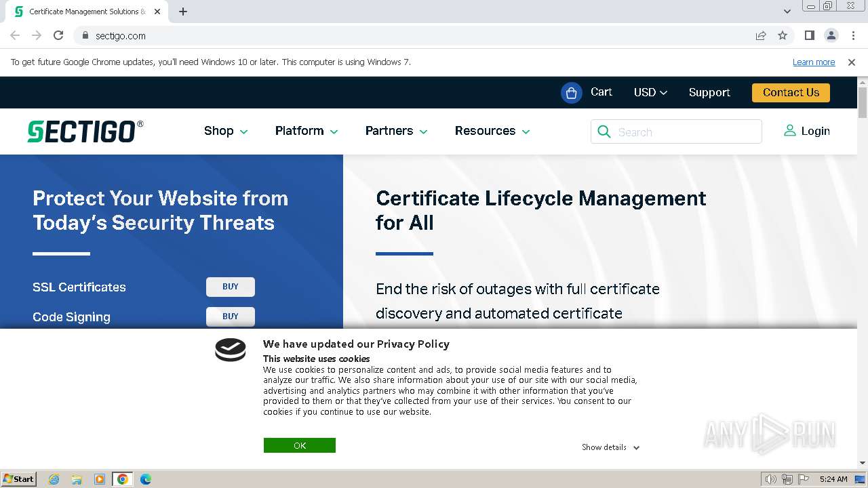Viewport: 868px width, 488px height.
Task: Click Certificate Lifecycle Management heading
Action: click(540, 210)
